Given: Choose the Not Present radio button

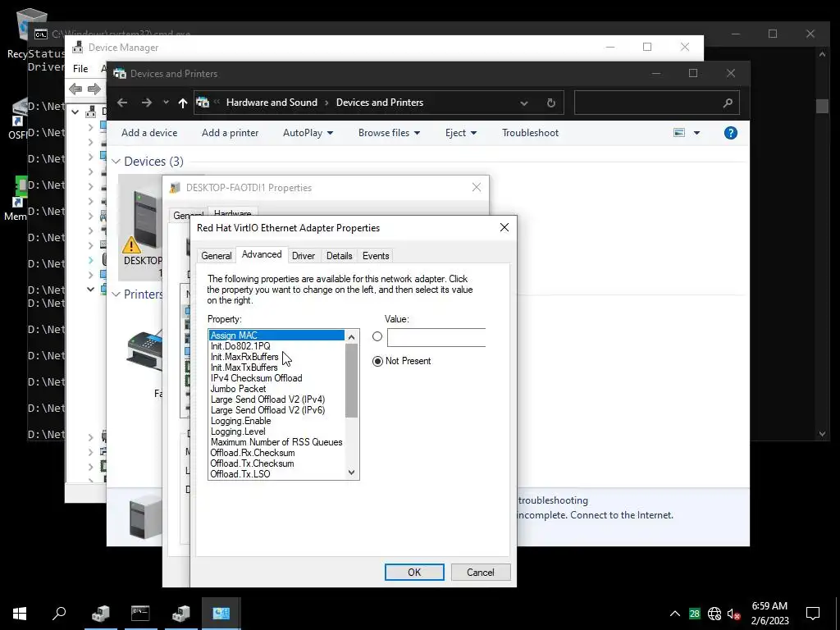Looking at the screenshot, I should pos(377,361).
